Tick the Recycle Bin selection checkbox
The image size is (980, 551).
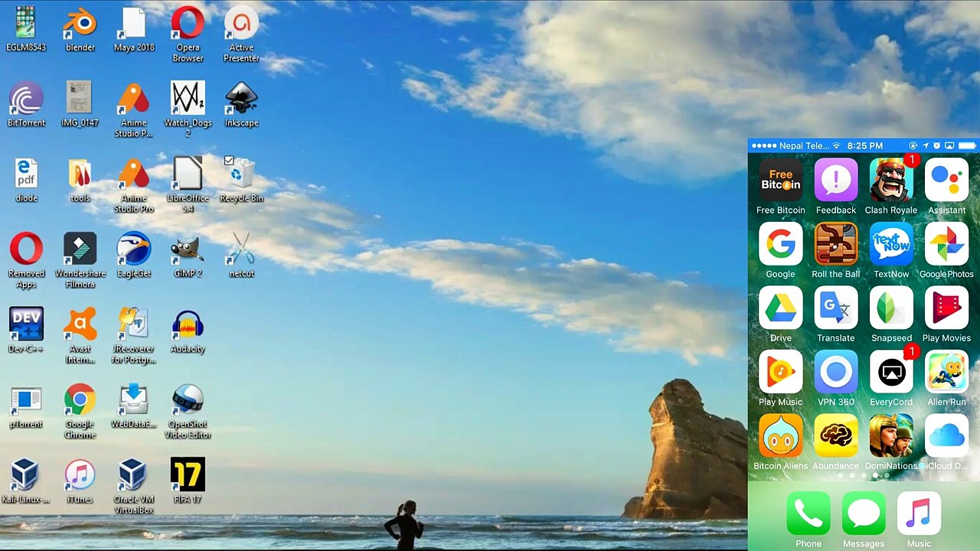[229, 161]
